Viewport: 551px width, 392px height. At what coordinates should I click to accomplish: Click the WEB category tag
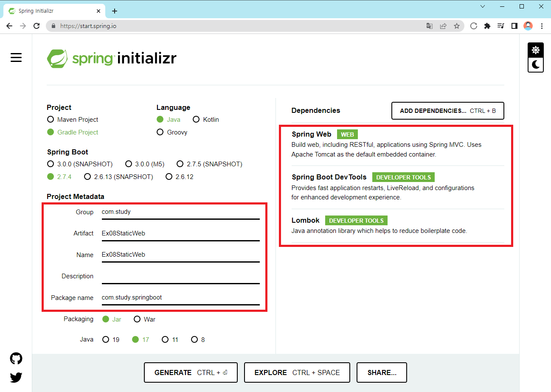click(x=347, y=134)
